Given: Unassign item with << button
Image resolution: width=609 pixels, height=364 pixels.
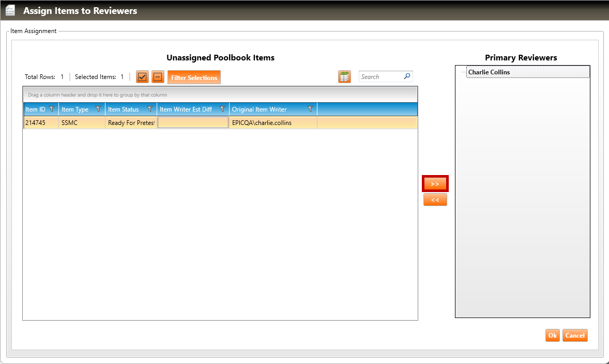Looking at the screenshot, I should point(435,200).
